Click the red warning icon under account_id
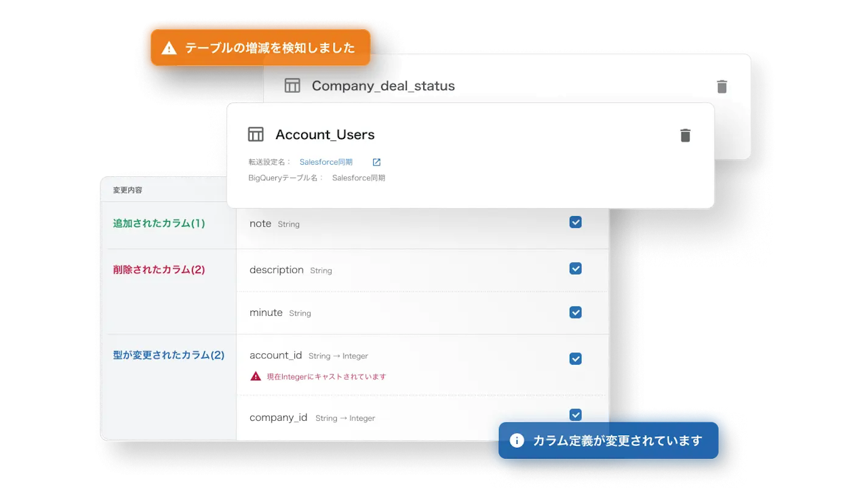 pos(256,376)
